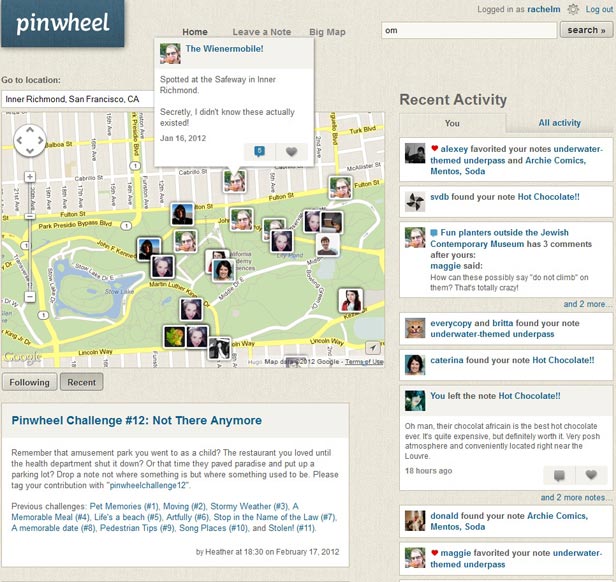616x582 pixels.
Task: Open Stormy Weather (#3) challenge link
Action: (x=248, y=506)
